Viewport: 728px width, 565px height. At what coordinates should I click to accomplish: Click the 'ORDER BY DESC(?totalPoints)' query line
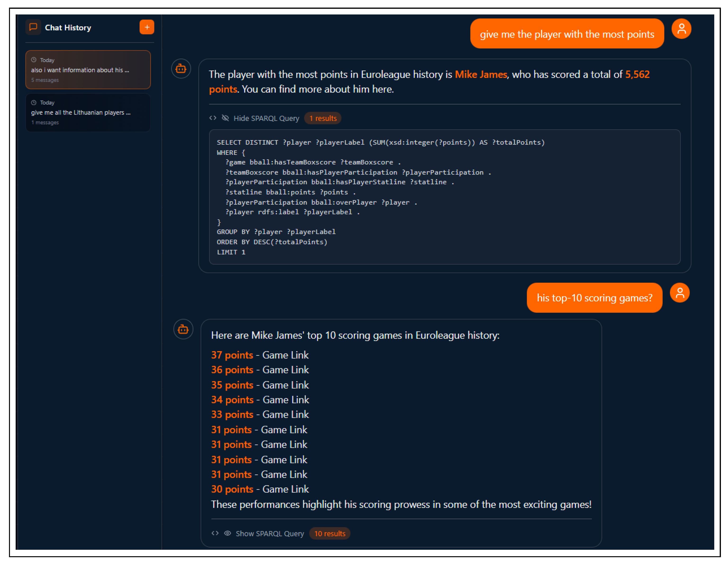click(x=272, y=242)
